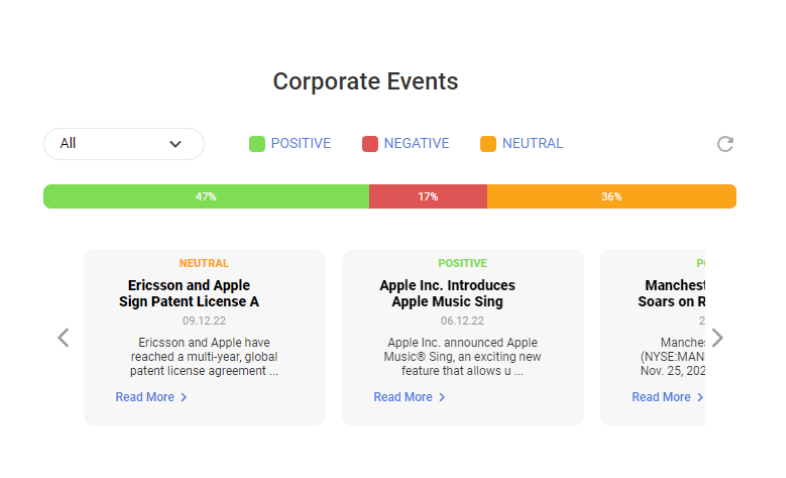This screenshot has width=786, height=478.
Task: Click the red NEGATIVE legend square
Action: coord(370,144)
